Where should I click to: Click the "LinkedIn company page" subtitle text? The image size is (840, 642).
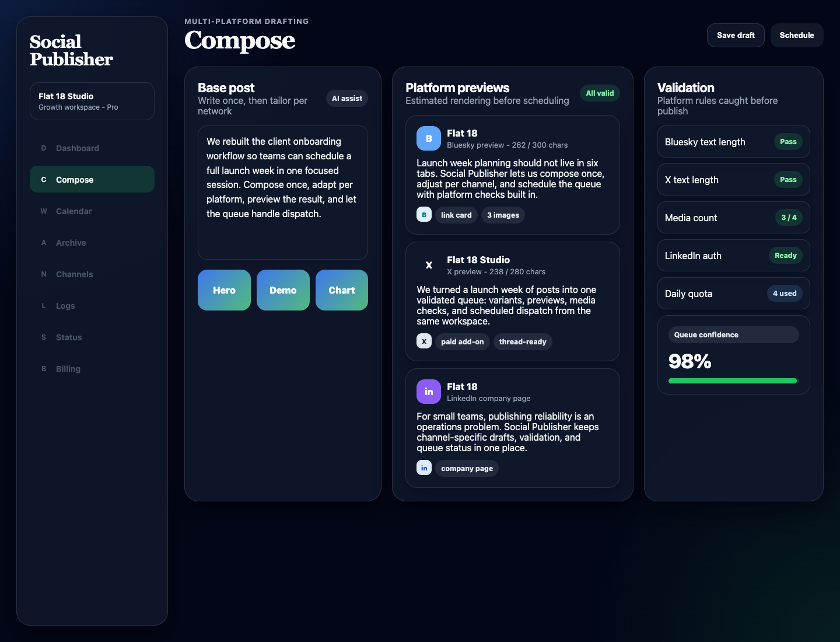[488, 398]
